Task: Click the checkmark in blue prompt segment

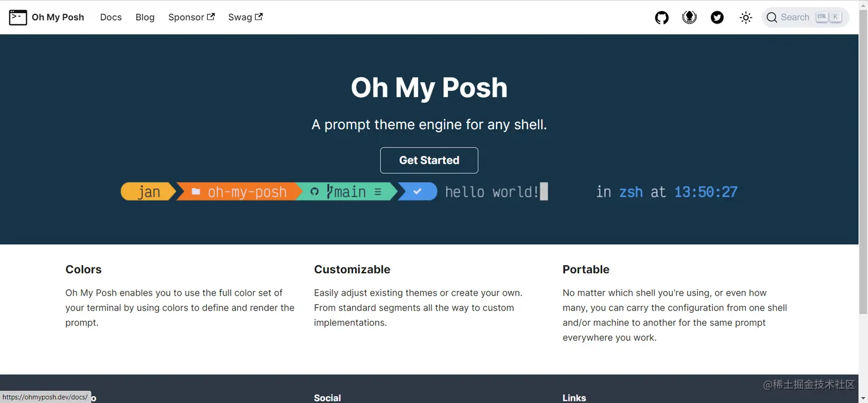Action: point(417,192)
